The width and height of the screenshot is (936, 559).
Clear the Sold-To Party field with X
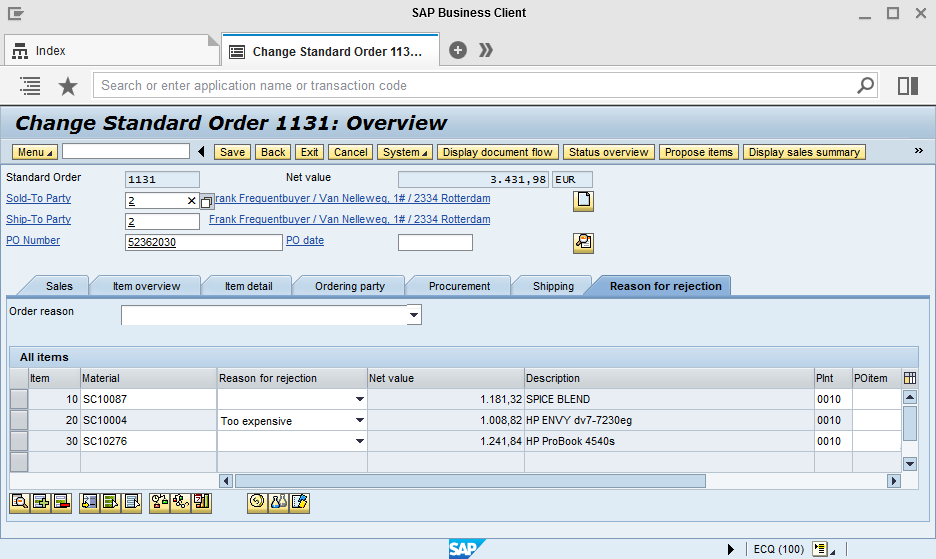191,201
